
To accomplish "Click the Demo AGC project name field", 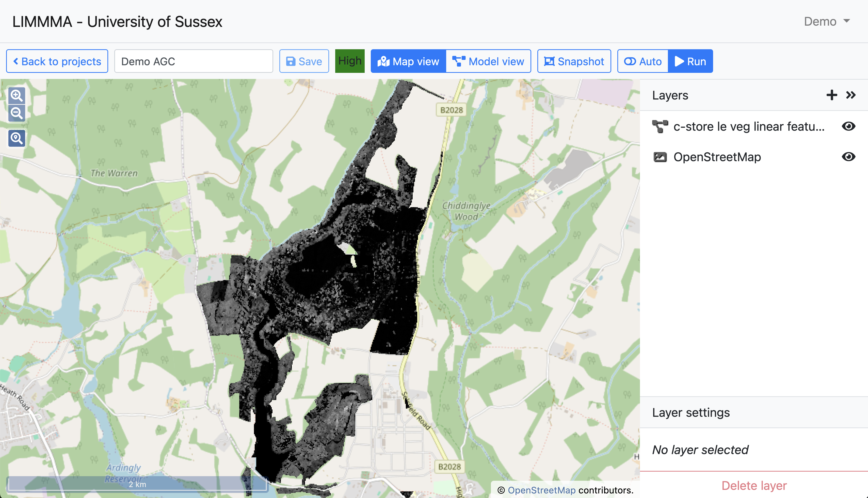I will [193, 61].
